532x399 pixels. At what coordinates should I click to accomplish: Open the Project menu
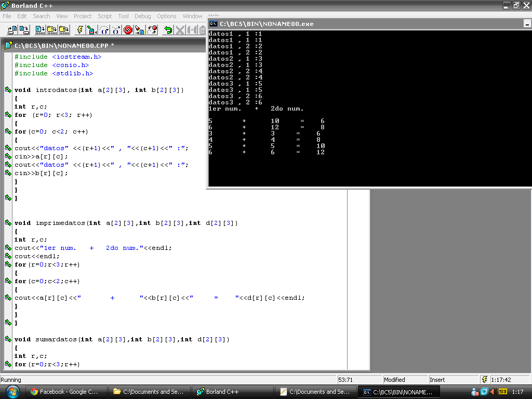pos(83,16)
